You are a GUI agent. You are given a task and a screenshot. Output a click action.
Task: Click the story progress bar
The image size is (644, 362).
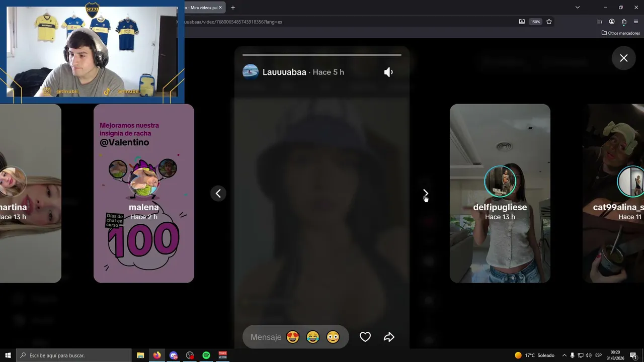[322, 55]
